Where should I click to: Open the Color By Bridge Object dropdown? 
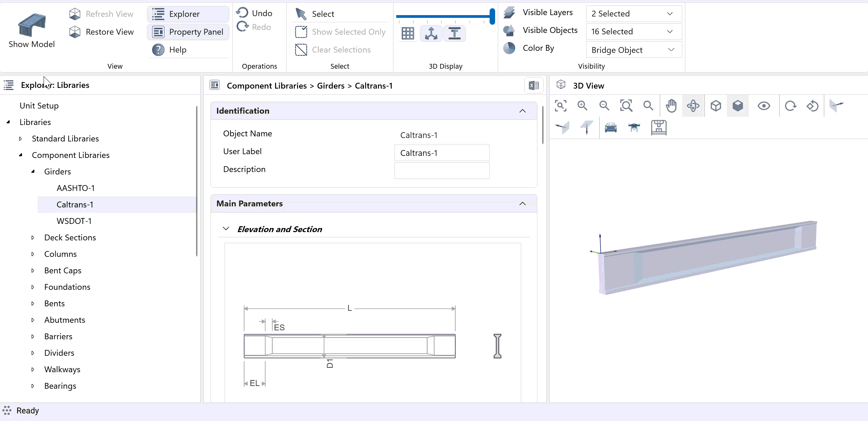tap(633, 50)
